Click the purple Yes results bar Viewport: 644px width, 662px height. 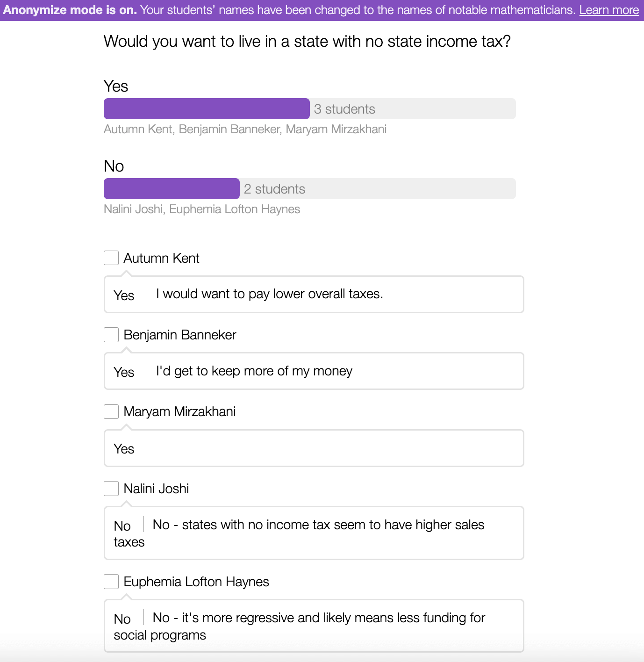click(207, 108)
